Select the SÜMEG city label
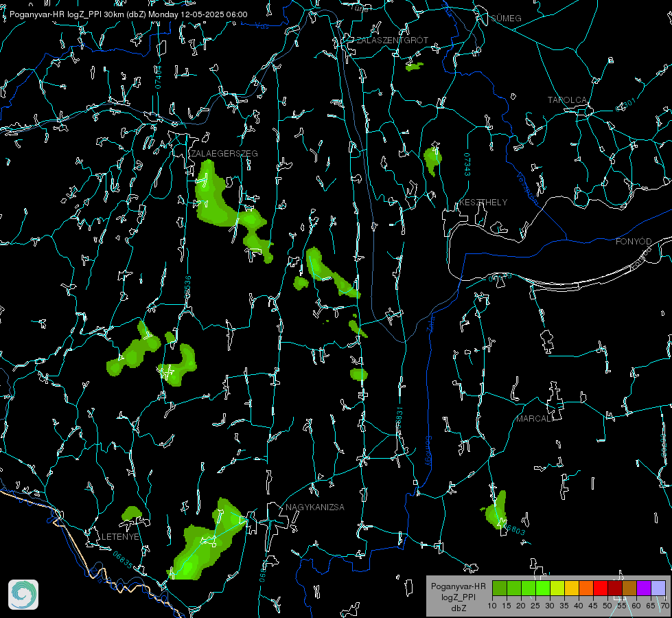The image size is (672, 618). 506,19
